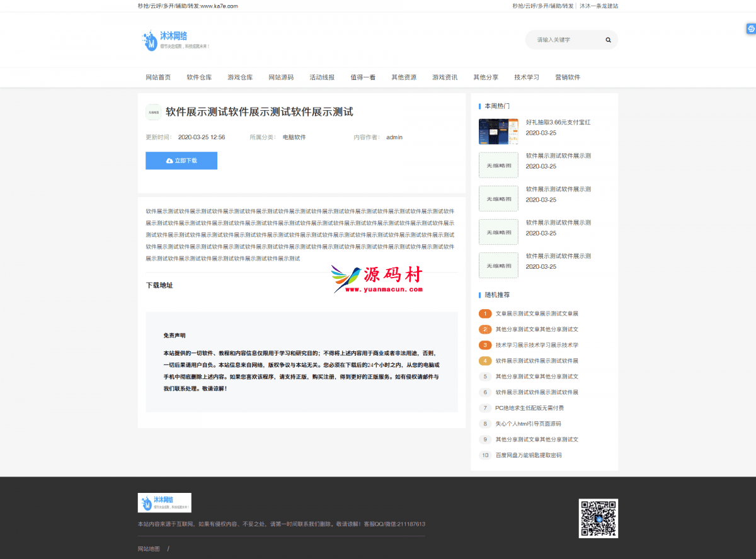Viewport: 756px width, 559px height.
Task: Focus the 请输入关键字 search field
Action: coord(564,40)
